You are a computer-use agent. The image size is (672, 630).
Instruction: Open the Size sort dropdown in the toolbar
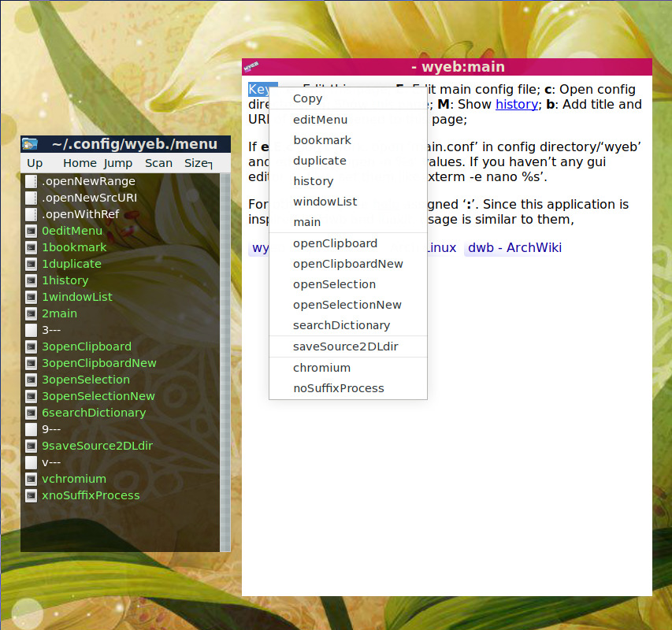coord(198,163)
